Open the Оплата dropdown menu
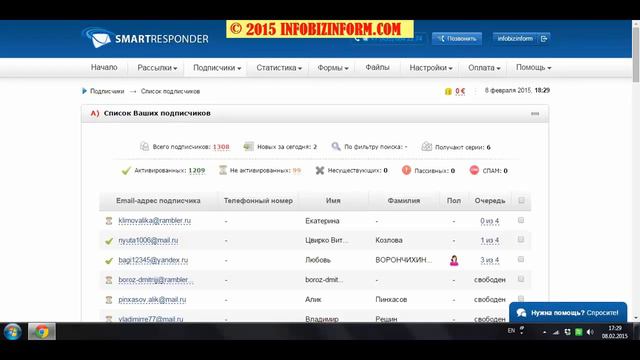Image resolution: width=640 pixels, height=360 pixels. (x=484, y=68)
